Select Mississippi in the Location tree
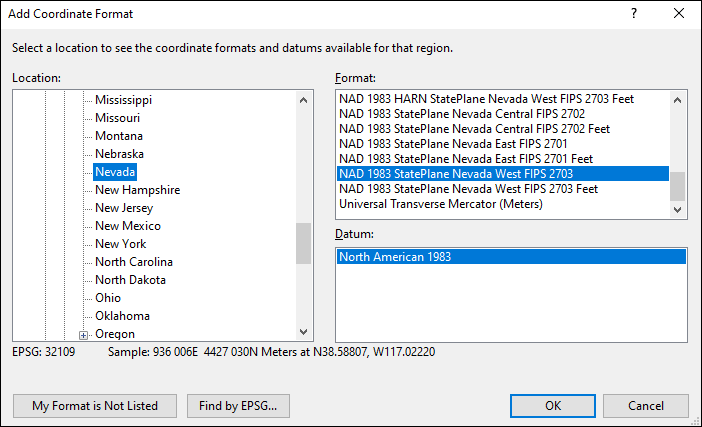 point(123,100)
